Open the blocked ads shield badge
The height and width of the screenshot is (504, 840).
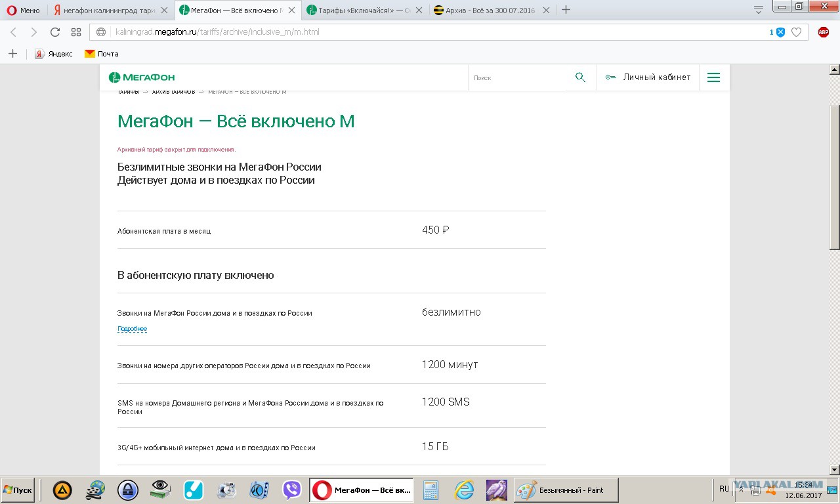click(778, 32)
